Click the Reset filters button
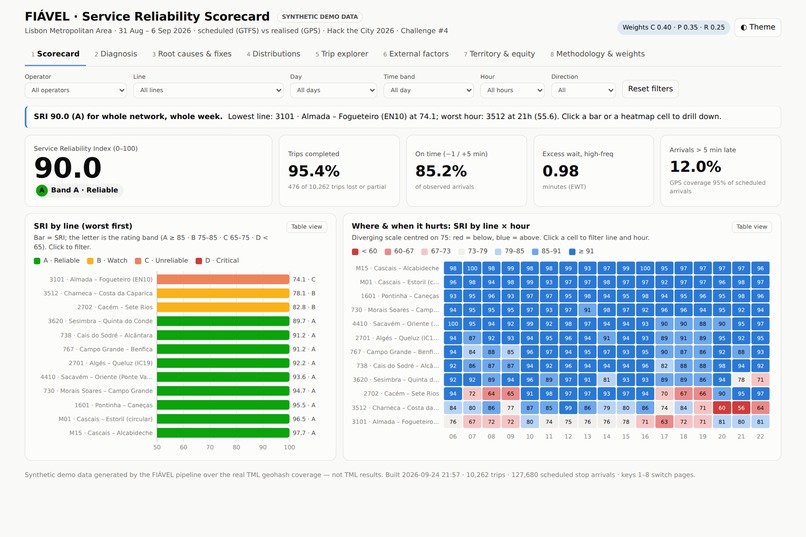Image resolution: width=806 pixels, height=537 pixels. coord(650,89)
